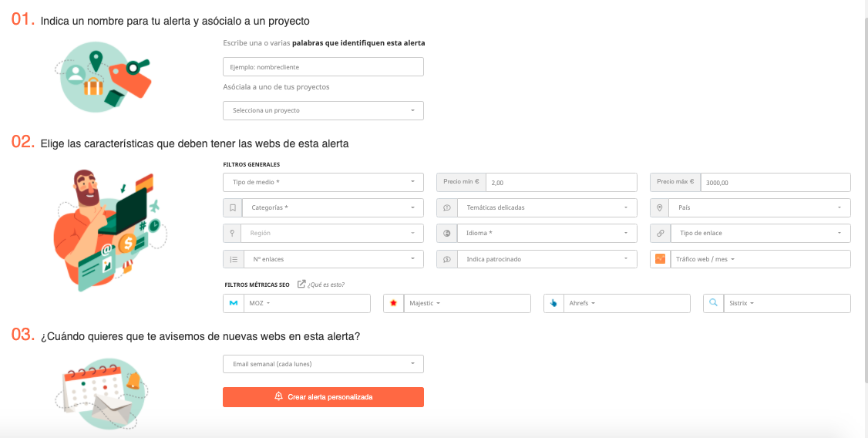This screenshot has width=868, height=438.
Task: Click the location pin icon beside País
Action: tap(660, 208)
